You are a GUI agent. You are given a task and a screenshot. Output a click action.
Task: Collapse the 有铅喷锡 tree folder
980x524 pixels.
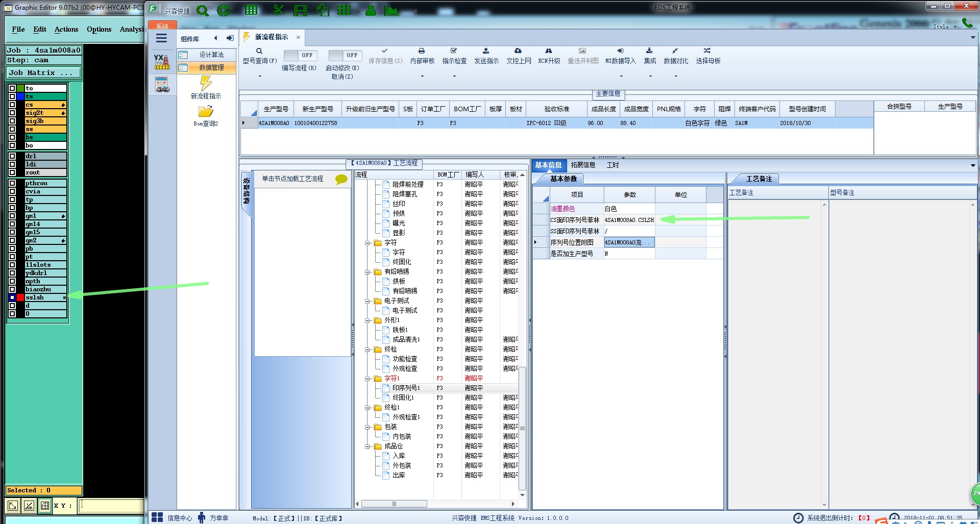click(x=367, y=272)
